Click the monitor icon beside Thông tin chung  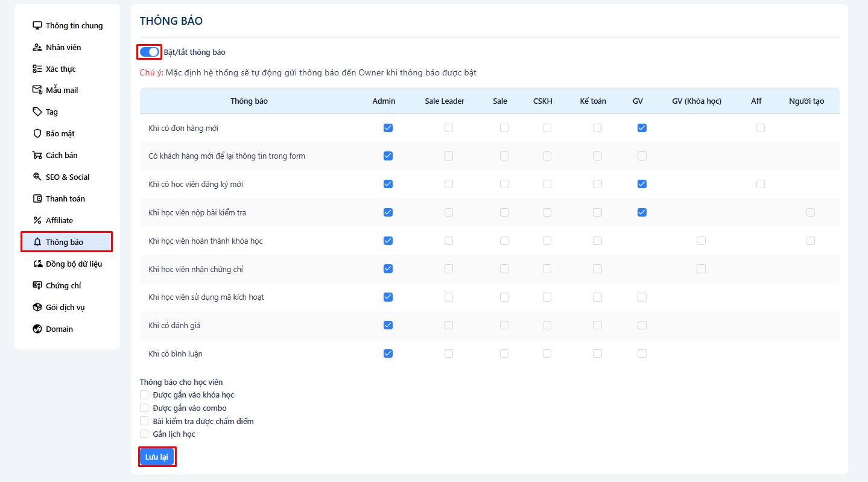click(x=37, y=25)
